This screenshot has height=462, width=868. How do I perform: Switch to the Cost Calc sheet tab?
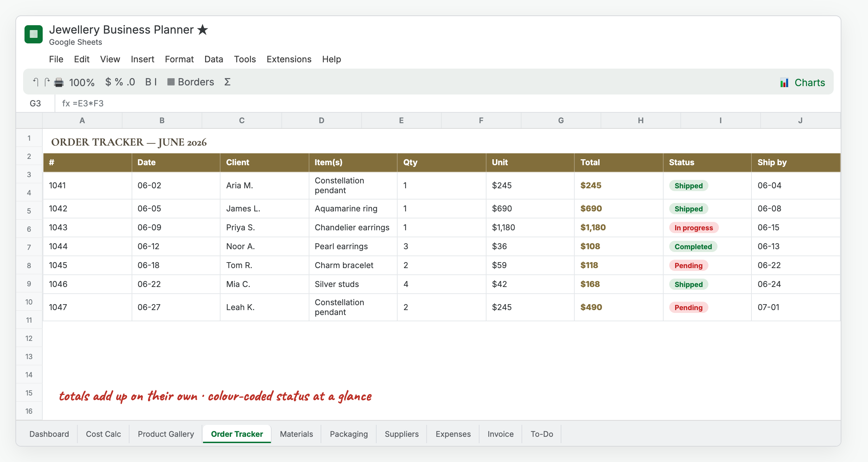(103, 434)
